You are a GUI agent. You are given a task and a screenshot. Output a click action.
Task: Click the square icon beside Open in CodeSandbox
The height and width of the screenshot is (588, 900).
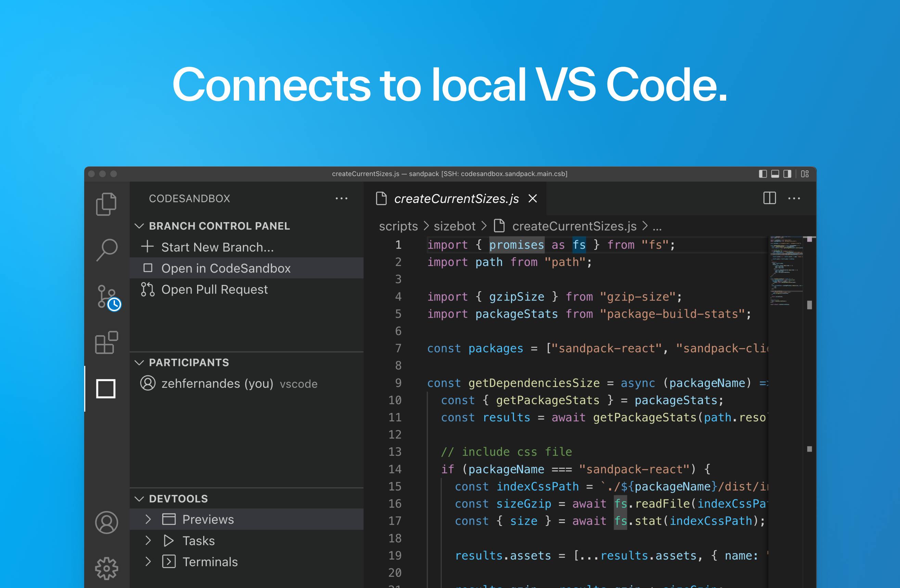tap(148, 268)
